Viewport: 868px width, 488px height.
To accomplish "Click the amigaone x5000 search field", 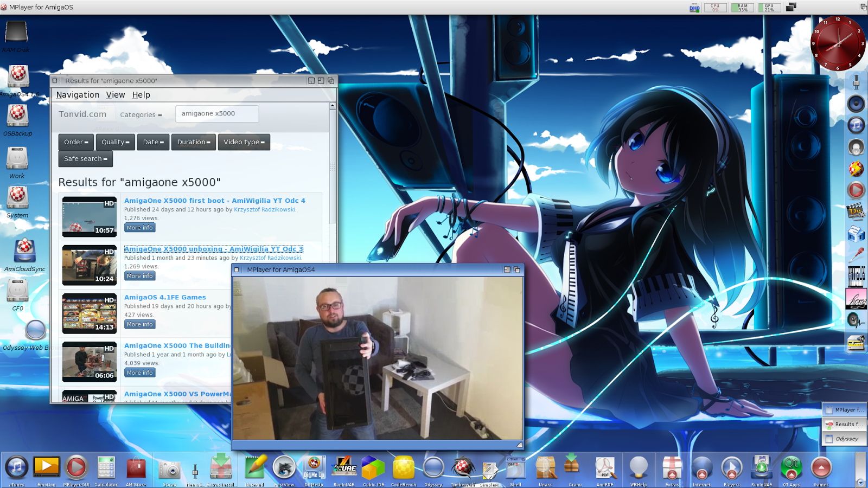I will point(217,114).
